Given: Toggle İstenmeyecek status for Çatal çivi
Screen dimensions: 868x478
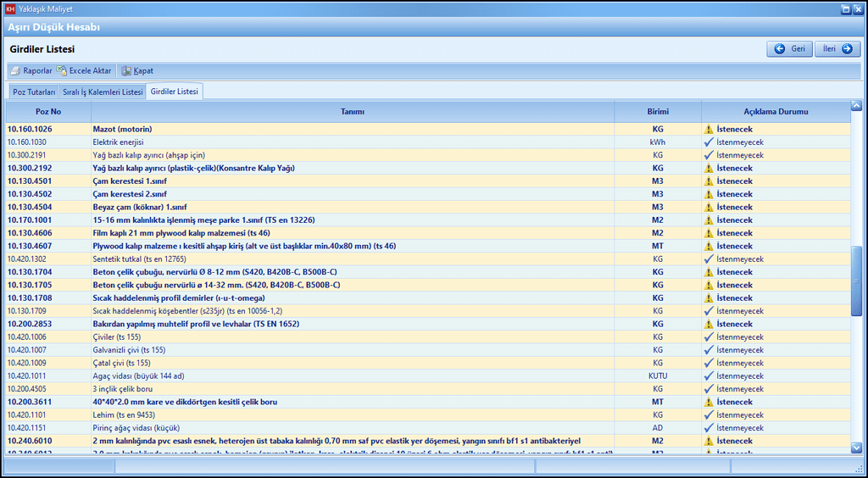Looking at the screenshot, I should (x=739, y=363).
